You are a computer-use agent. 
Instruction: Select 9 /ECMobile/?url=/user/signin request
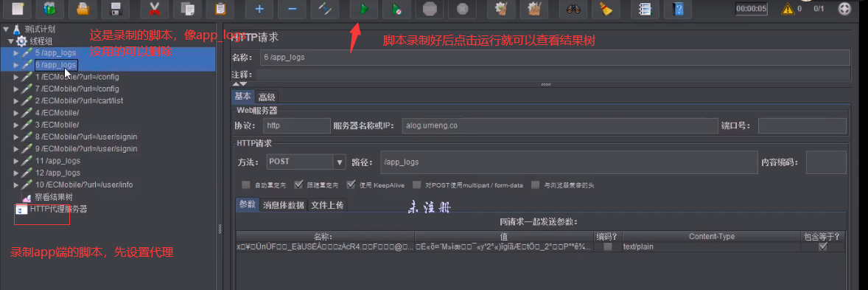(85, 148)
